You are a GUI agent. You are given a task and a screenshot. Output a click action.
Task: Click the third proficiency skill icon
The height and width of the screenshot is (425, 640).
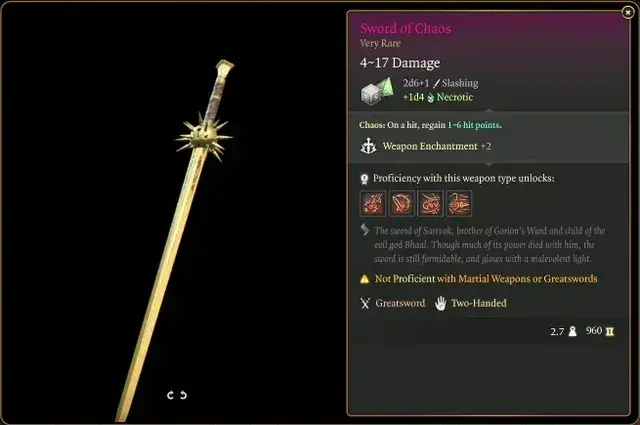pos(430,203)
